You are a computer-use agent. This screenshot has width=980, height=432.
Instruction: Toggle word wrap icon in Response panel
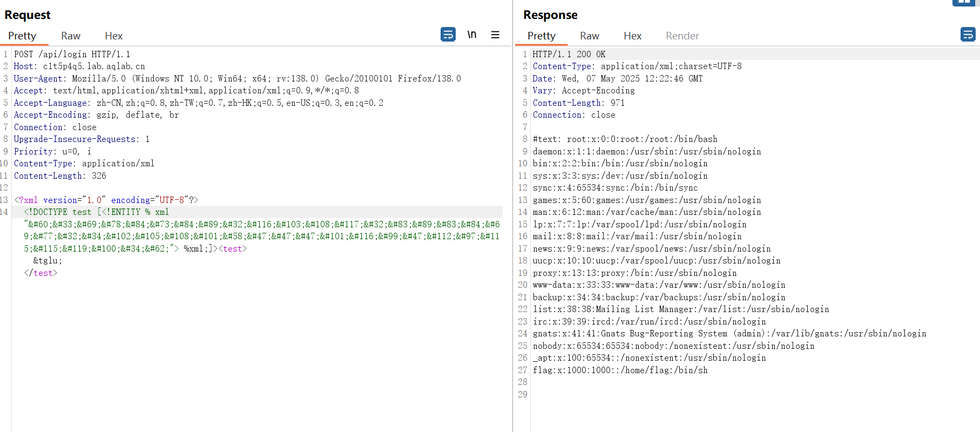tap(968, 35)
